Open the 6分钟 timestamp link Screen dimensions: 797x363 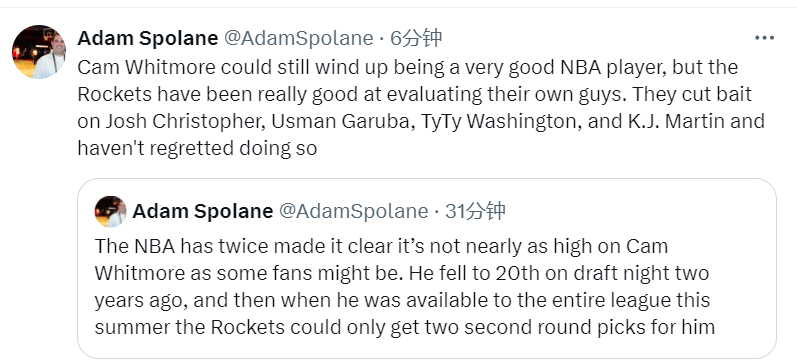coord(415,38)
